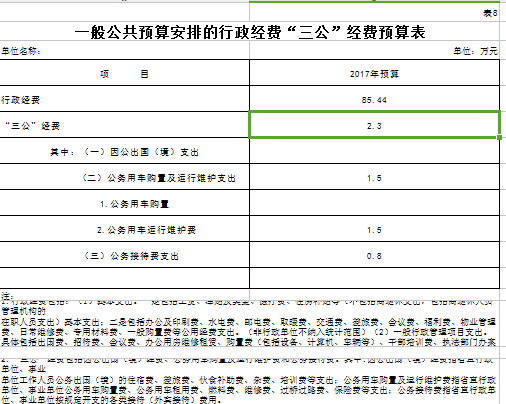Select the '行政经费' row label
Image resolution: width=506 pixels, height=404 pixels.
click(125, 99)
